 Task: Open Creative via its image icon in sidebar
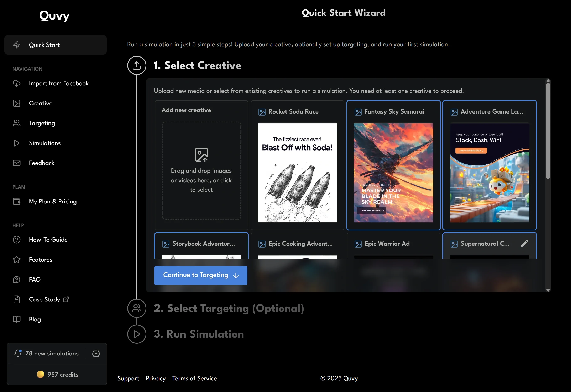[x=16, y=103]
